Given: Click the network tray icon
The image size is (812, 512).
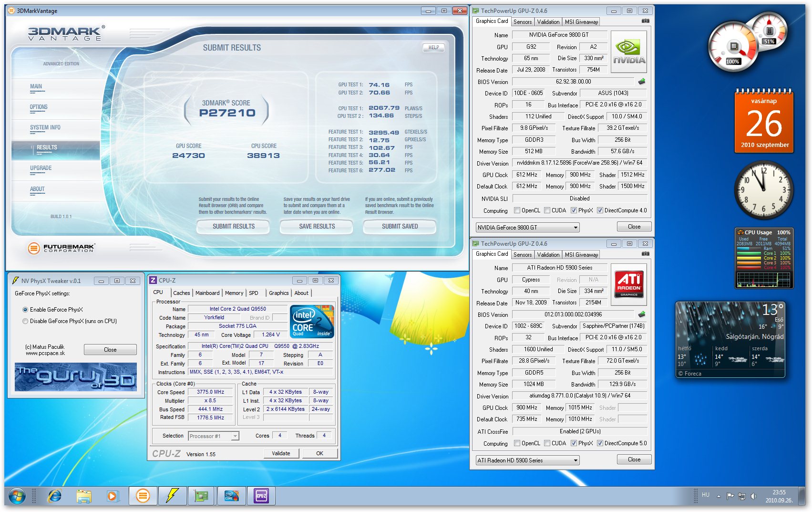Looking at the screenshot, I should pos(742,496).
